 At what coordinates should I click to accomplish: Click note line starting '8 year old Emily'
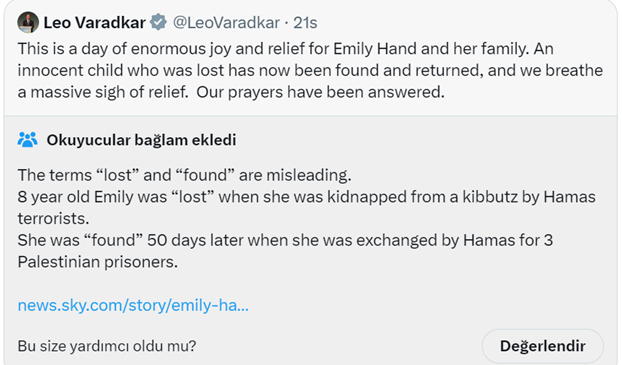[x=307, y=197]
